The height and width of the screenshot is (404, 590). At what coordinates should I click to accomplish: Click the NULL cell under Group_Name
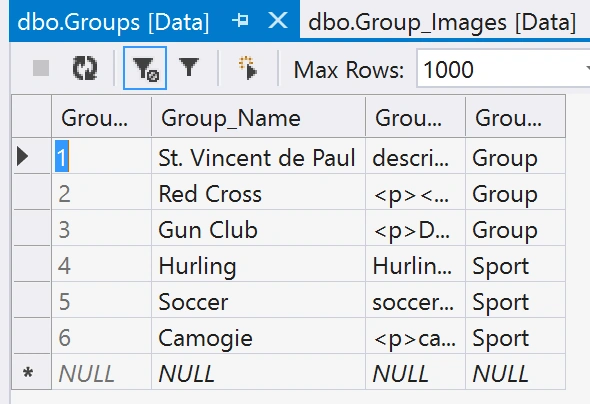click(x=258, y=372)
